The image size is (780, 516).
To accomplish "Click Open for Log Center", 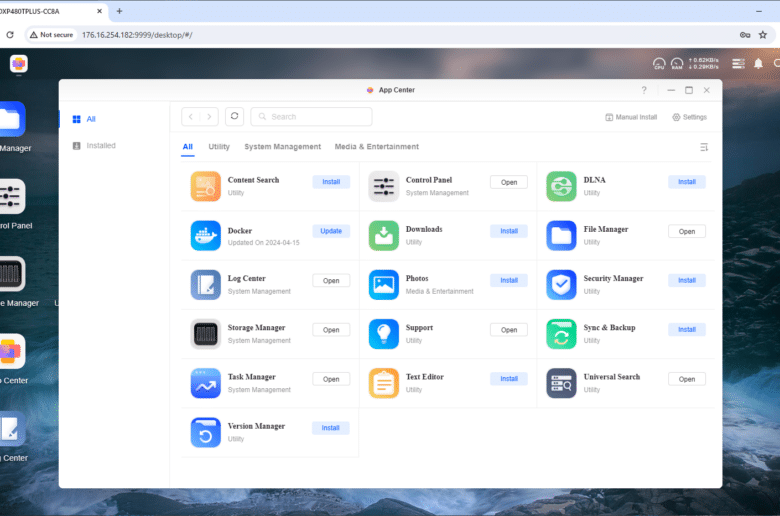I will pyautogui.click(x=331, y=281).
